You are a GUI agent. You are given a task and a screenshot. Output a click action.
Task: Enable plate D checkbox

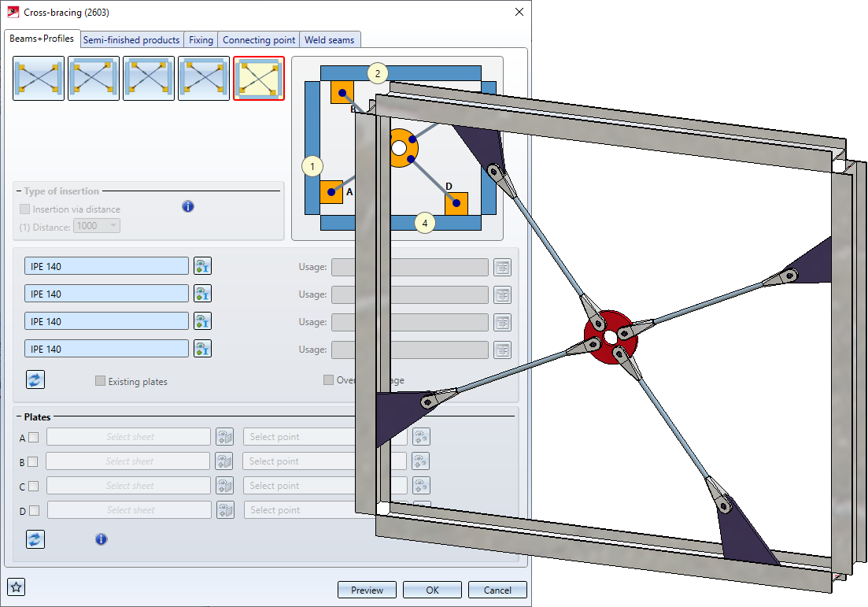coord(34,511)
